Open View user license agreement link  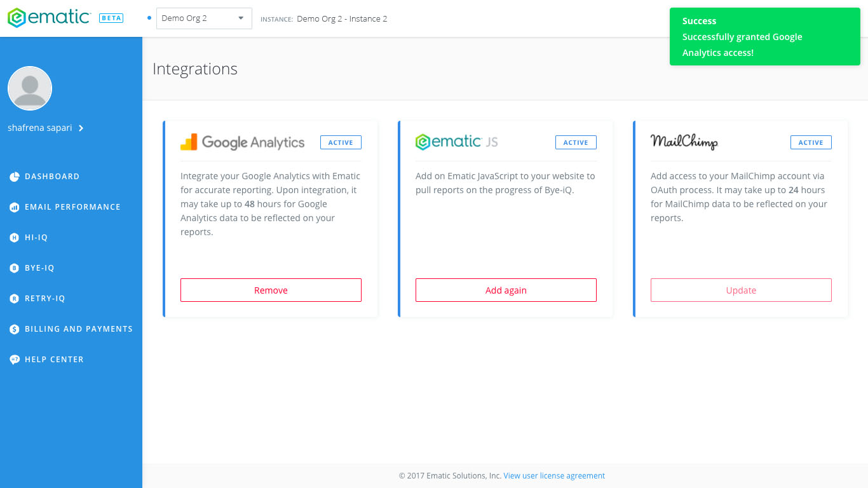(554, 476)
